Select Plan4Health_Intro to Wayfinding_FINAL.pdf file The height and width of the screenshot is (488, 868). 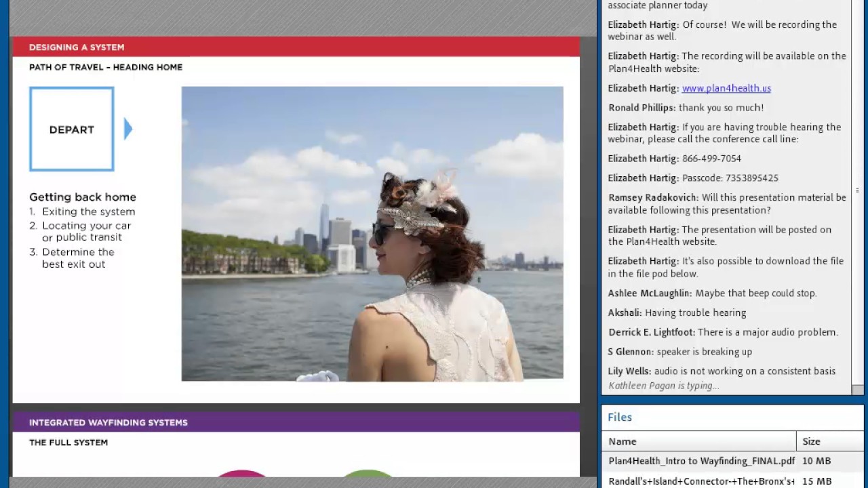[701, 461]
